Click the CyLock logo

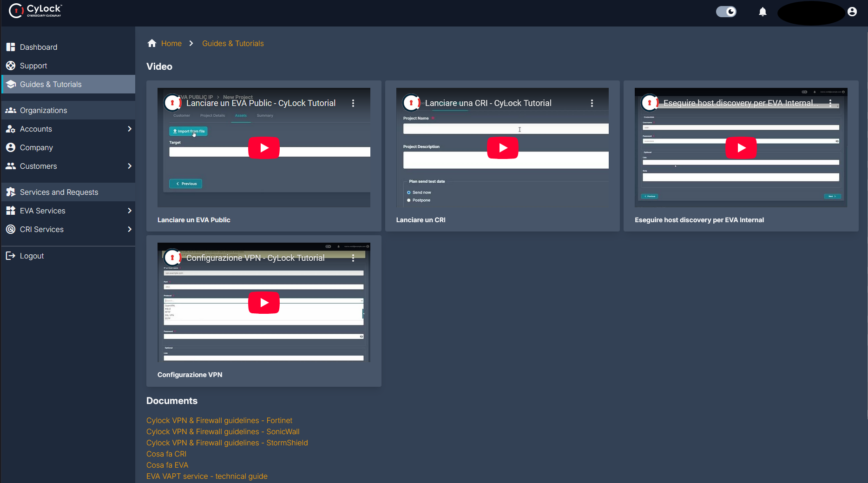tap(36, 11)
